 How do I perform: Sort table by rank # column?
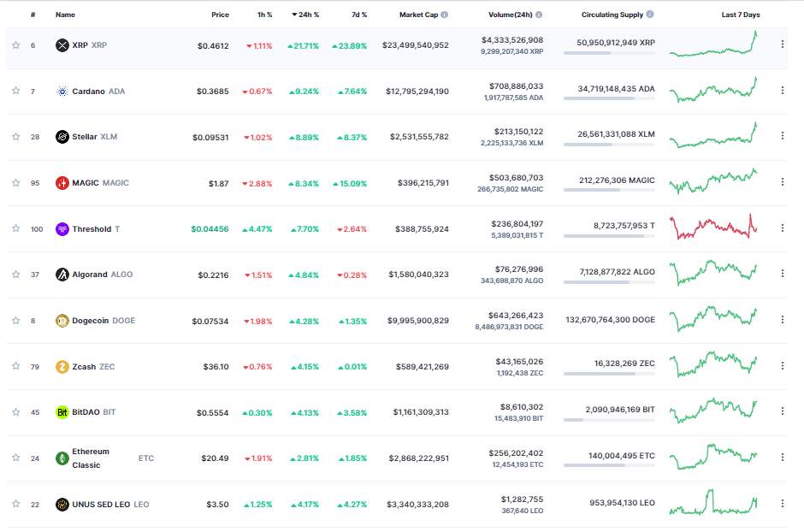[x=33, y=15]
